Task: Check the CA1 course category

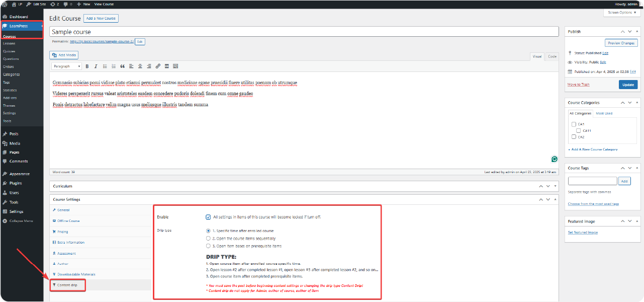Action: (574, 124)
